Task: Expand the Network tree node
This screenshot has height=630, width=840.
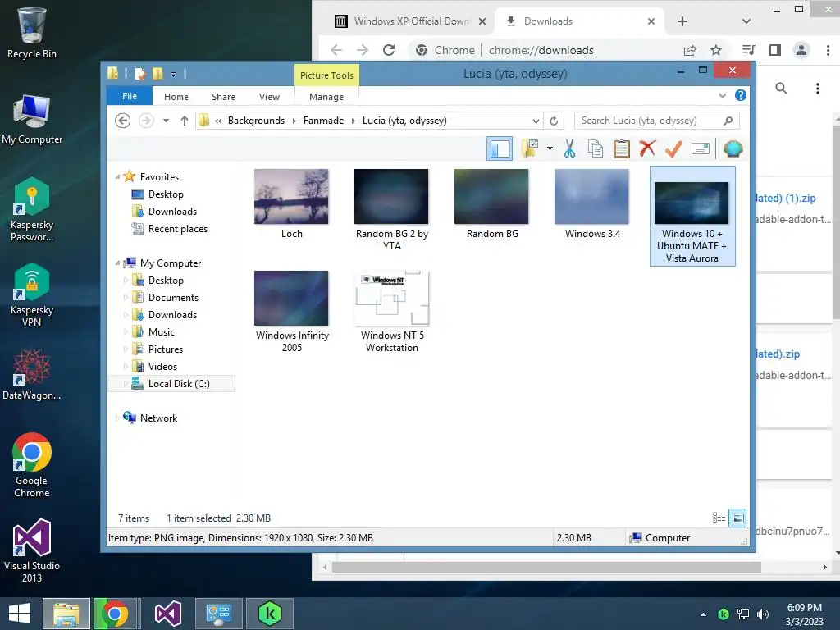Action: click(117, 418)
